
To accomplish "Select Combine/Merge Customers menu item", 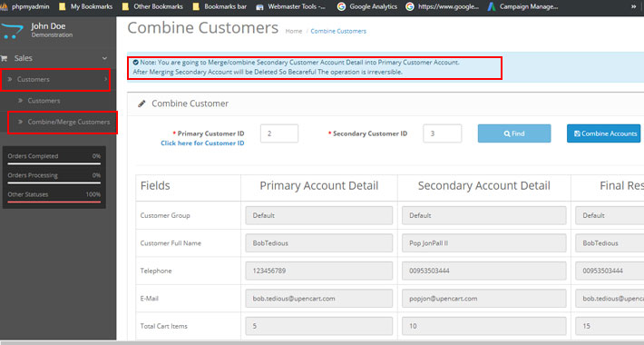I will [x=63, y=123].
